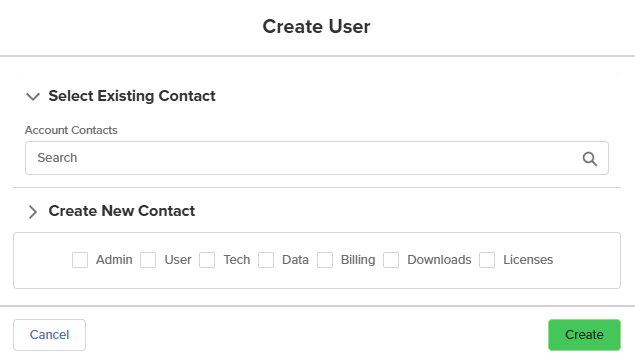Select the Billing checkbox
635x362 pixels.
coord(325,260)
